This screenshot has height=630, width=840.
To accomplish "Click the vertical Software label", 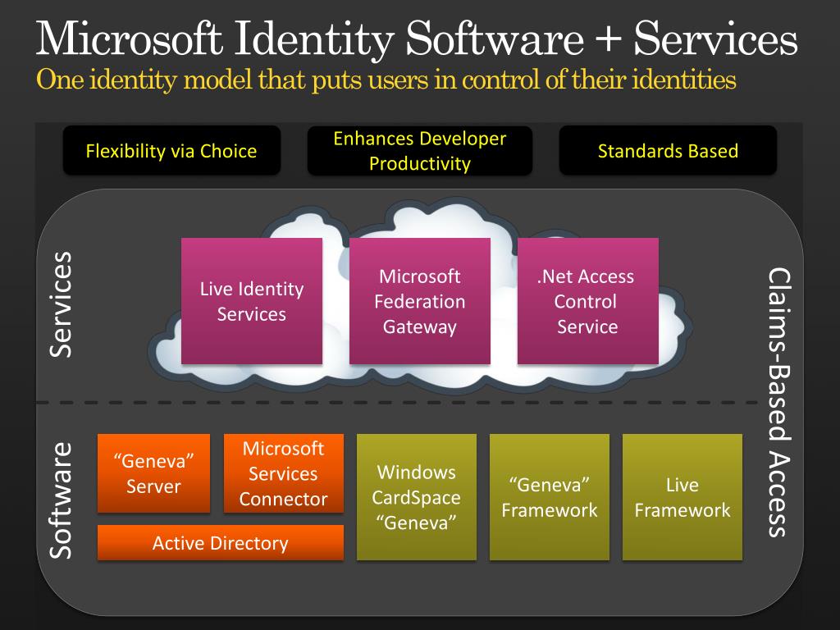I will [x=61, y=500].
